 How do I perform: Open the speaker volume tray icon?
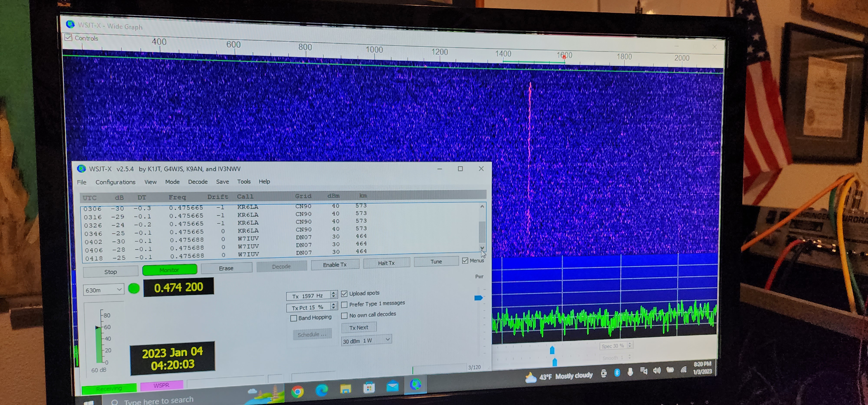tap(657, 370)
